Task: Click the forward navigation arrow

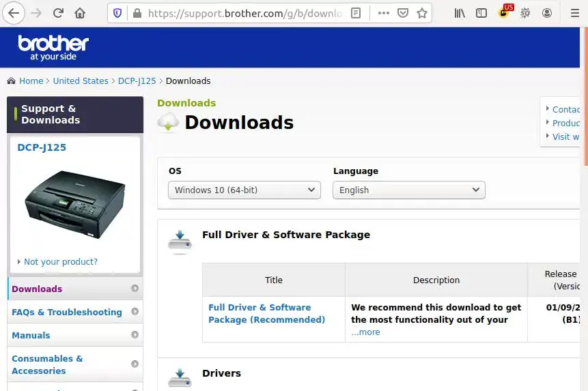Action: pyautogui.click(x=36, y=13)
